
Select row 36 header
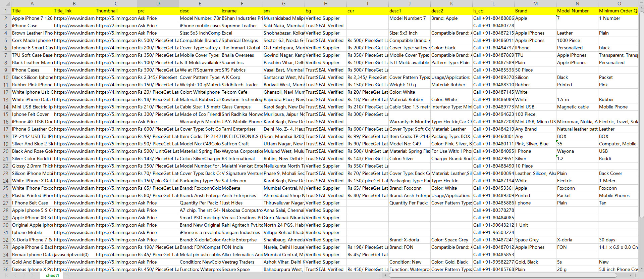coord(6,270)
